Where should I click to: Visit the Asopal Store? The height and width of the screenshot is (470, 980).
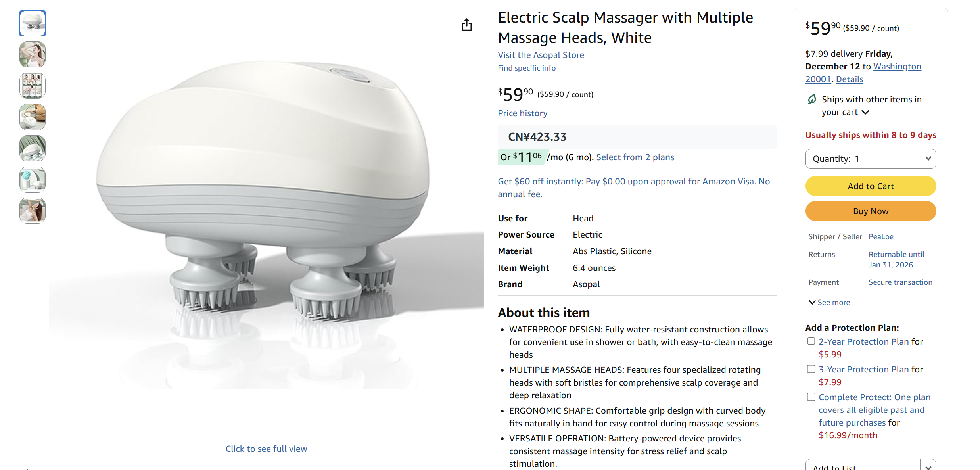tap(541, 55)
